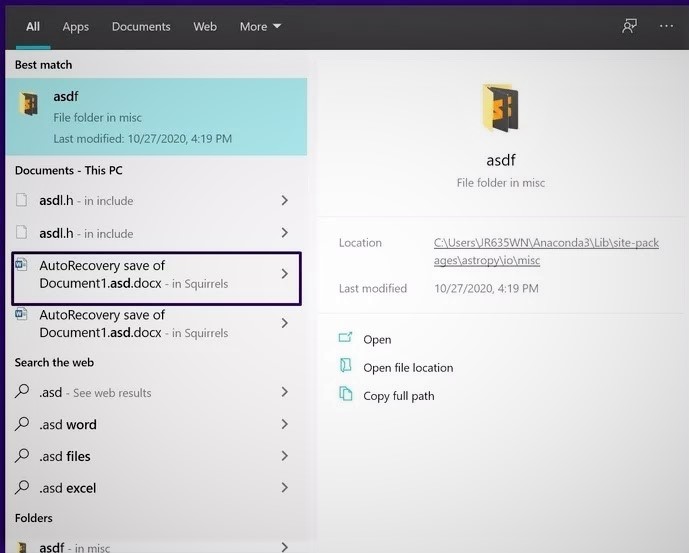Expand arrow for .asd excel suggestion
The width and height of the screenshot is (689, 553).
(285, 488)
